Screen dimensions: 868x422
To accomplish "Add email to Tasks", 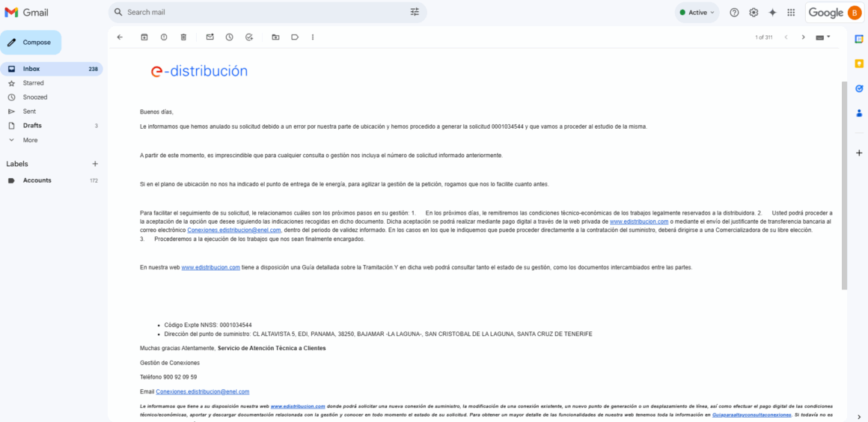I will [x=249, y=37].
